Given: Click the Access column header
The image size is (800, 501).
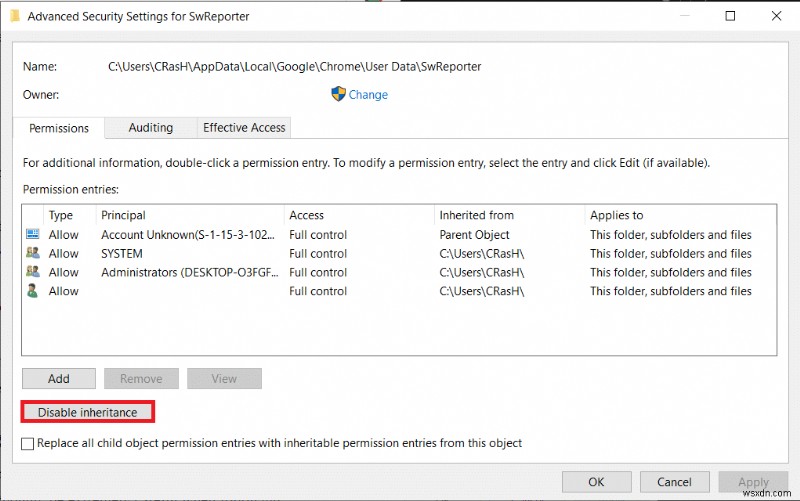Looking at the screenshot, I should pos(306,215).
